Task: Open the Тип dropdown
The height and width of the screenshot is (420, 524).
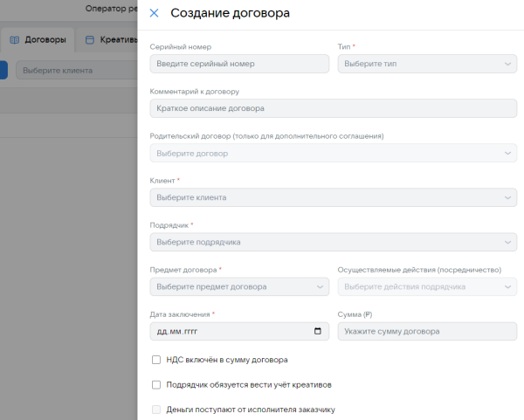Action: pos(427,64)
